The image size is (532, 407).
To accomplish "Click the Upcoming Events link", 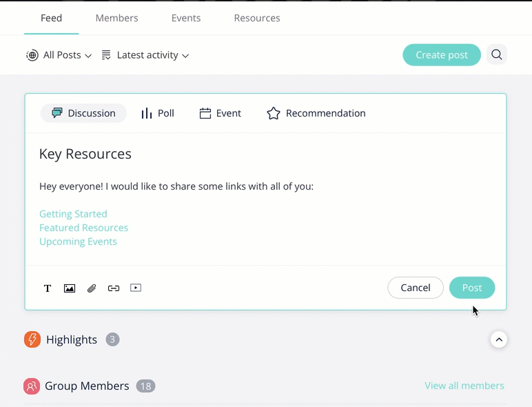I will pyautogui.click(x=78, y=241).
